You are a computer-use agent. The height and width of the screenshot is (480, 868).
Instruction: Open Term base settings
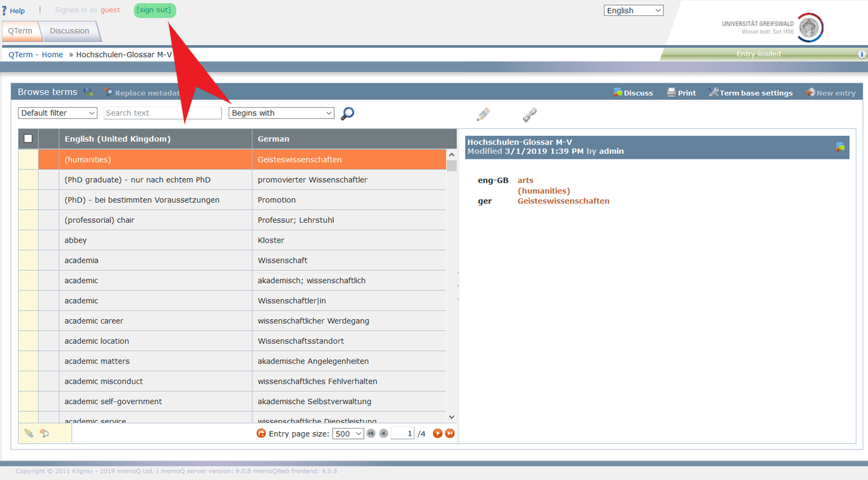751,93
